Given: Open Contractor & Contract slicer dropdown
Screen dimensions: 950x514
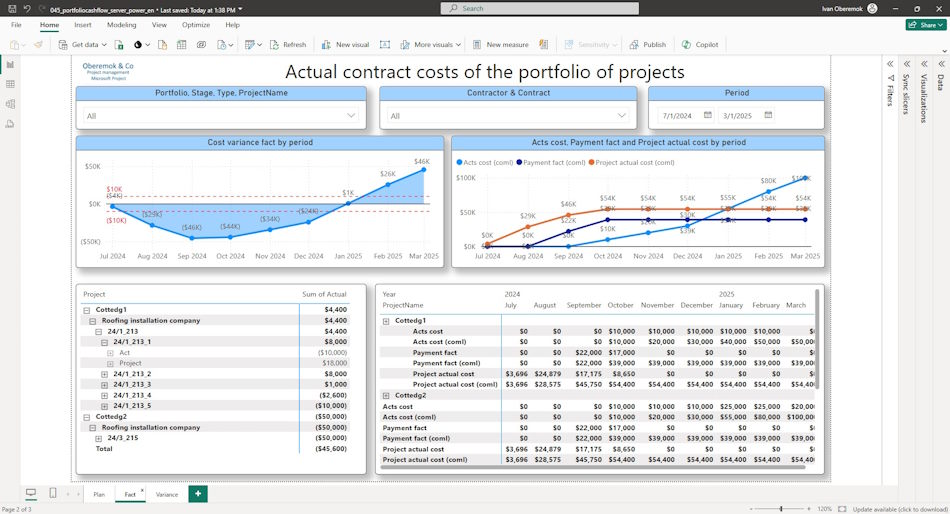Looking at the screenshot, I should [622, 116].
